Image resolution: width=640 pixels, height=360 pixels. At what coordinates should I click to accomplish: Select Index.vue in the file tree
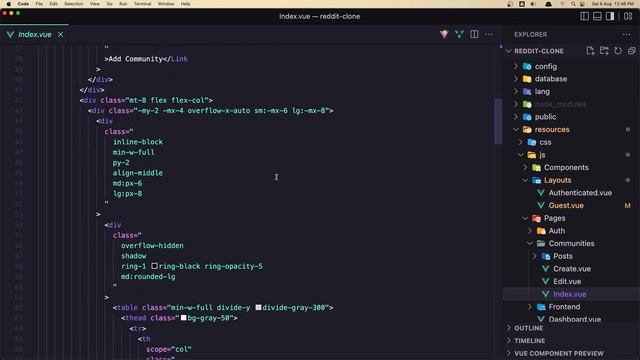pos(571,294)
